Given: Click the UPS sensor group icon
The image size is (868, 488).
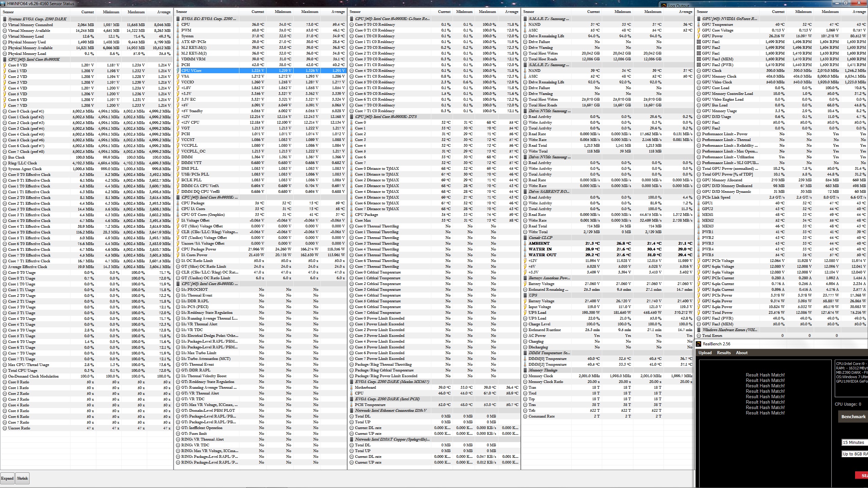Looking at the screenshot, I should (525, 295).
